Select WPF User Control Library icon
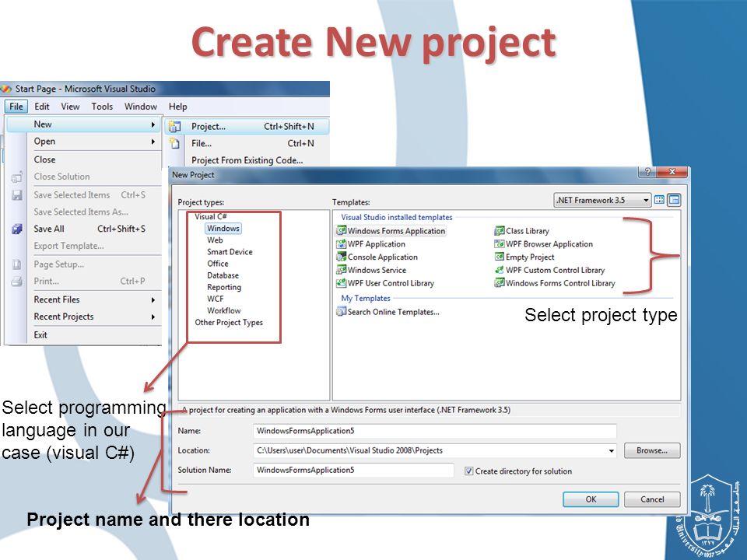 [x=341, y=283]
